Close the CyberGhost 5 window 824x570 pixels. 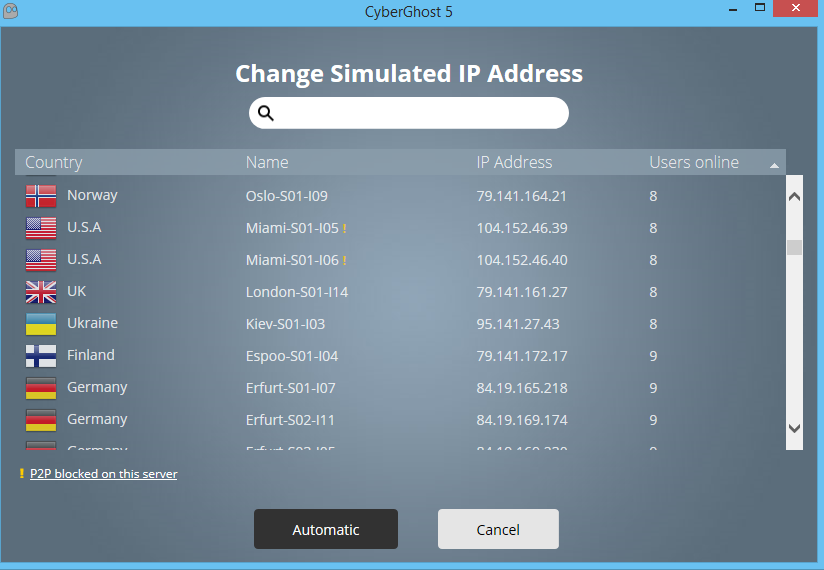tap(796, 8)
